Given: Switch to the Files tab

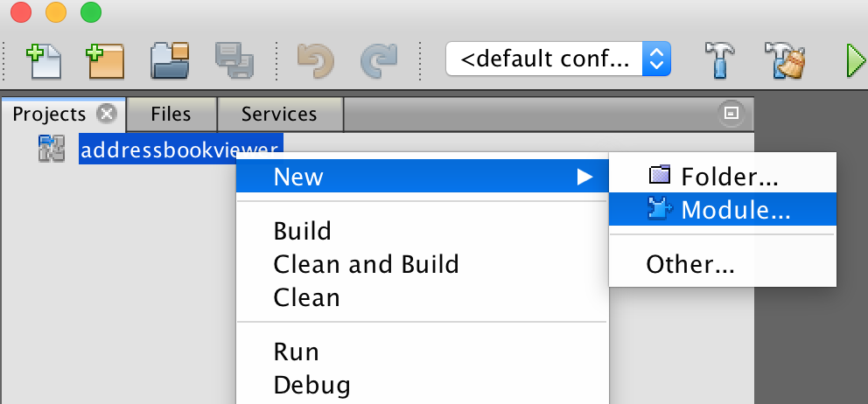Looking at the screenshot, I should (x=171, y=114).
